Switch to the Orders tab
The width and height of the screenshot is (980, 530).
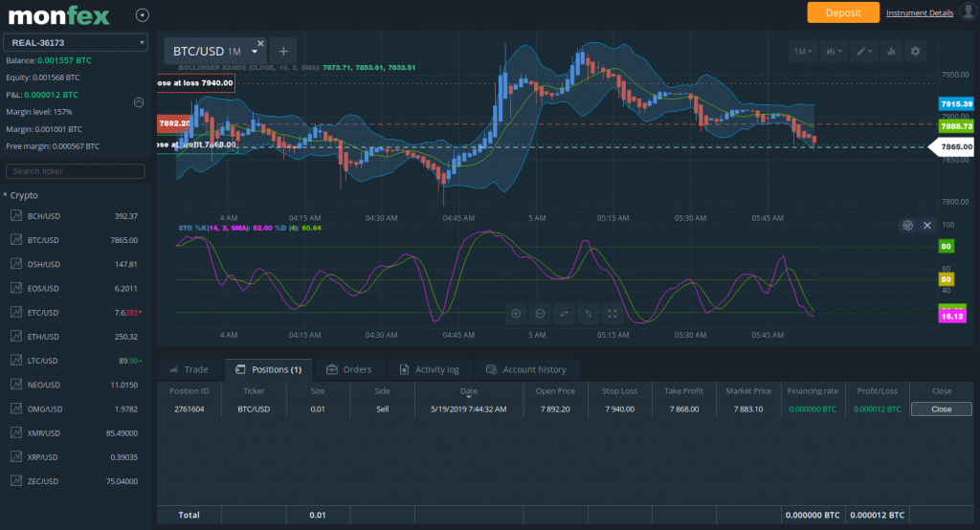coord(348,369)
